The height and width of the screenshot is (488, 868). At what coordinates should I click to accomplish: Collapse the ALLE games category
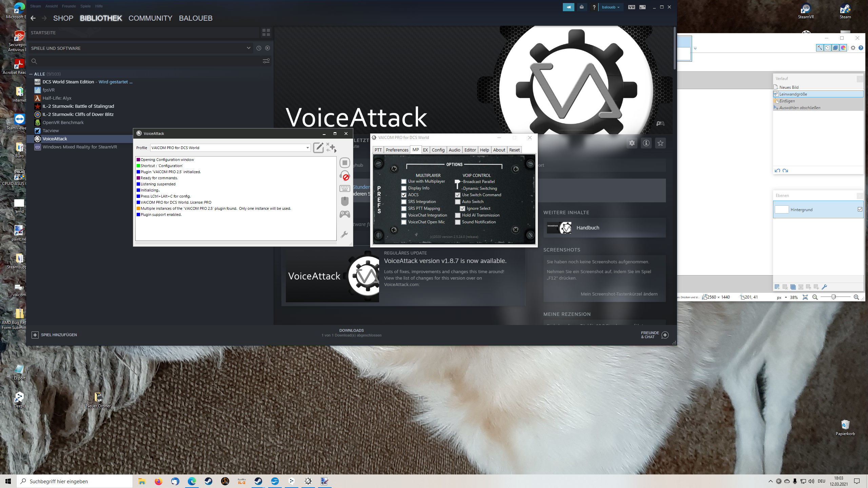click(x=31, y=74)
